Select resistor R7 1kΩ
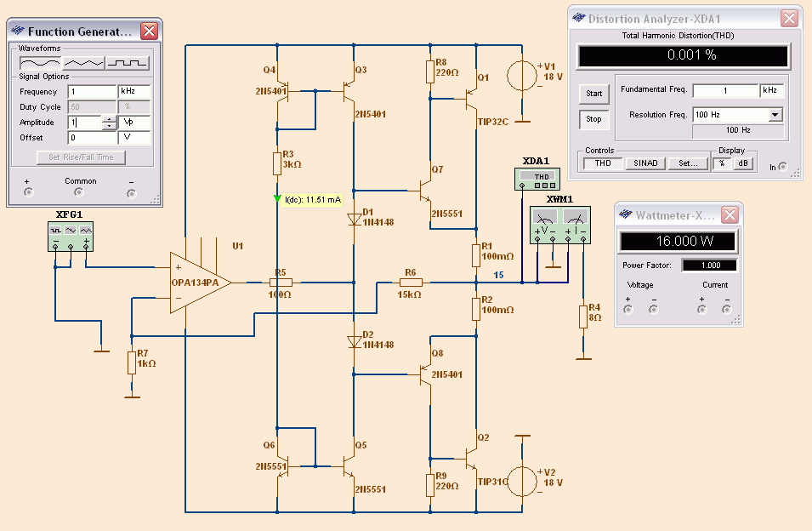The height and width of the screenshot is (531, 812). pyautogui.click(x=132, y=363)
